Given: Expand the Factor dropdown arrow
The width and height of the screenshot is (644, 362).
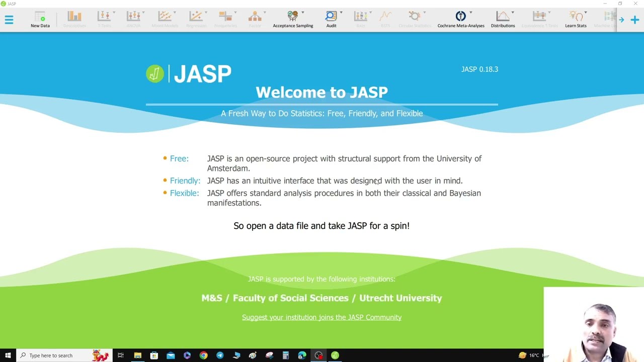Looking at the screenshot, I should click(x=265, y=13).
